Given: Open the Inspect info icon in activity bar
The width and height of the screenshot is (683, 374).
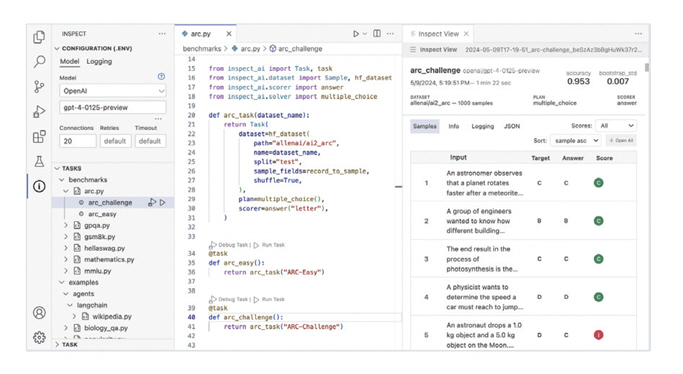Looking at the screenshot, I should (39, 186).
